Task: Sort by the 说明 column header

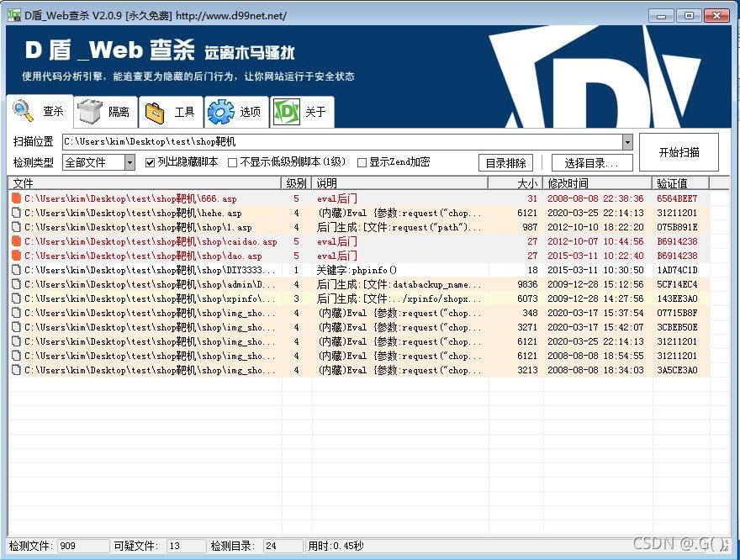Action: tap(400, 183)
